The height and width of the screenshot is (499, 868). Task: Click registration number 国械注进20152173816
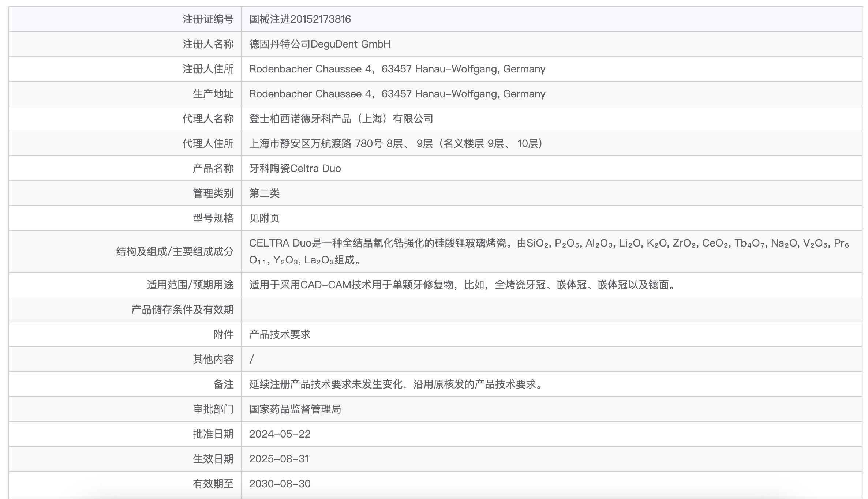click(300, 19)
